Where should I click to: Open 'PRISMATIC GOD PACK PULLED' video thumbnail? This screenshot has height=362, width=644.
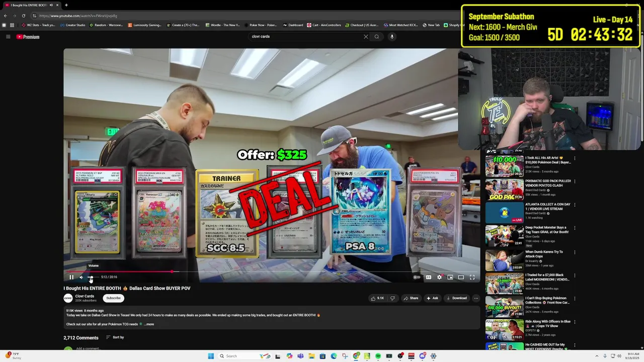pos(504,189)
